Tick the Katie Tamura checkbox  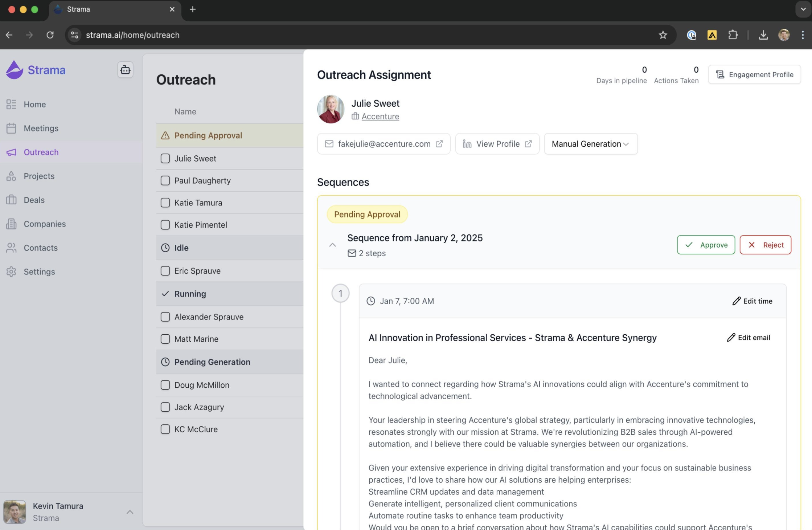(165, 203)
